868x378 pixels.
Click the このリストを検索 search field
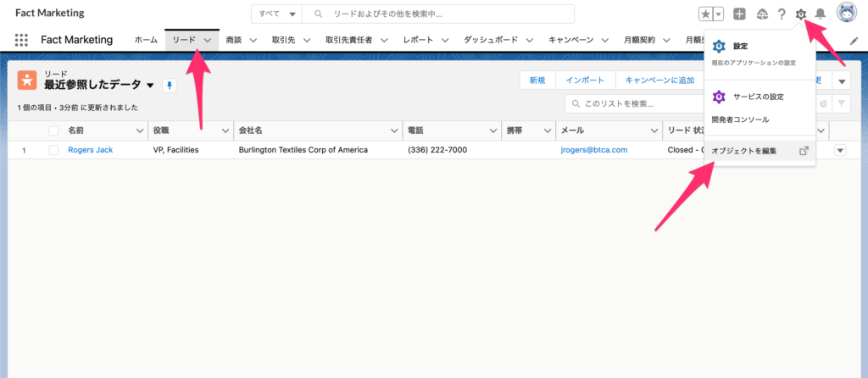pos(635,103)
